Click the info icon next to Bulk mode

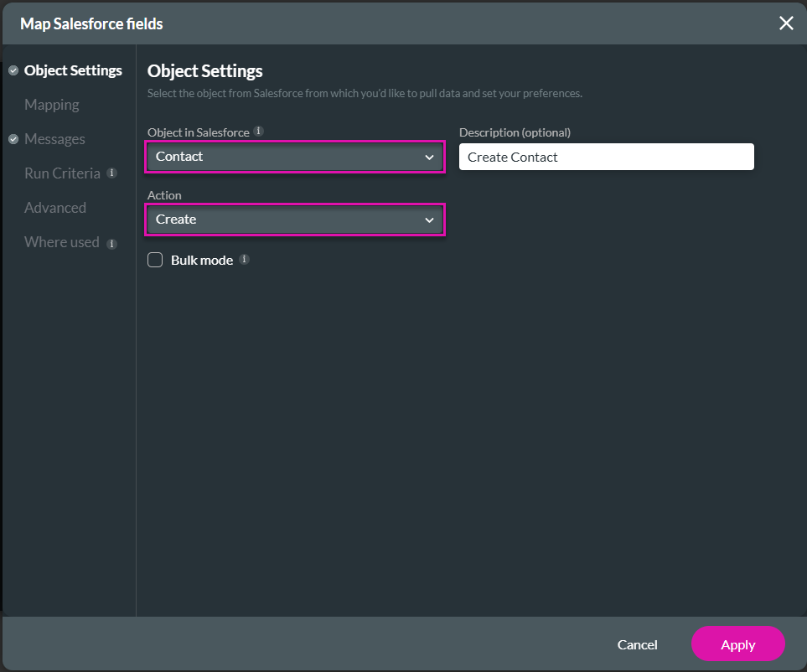pos(244,260)
